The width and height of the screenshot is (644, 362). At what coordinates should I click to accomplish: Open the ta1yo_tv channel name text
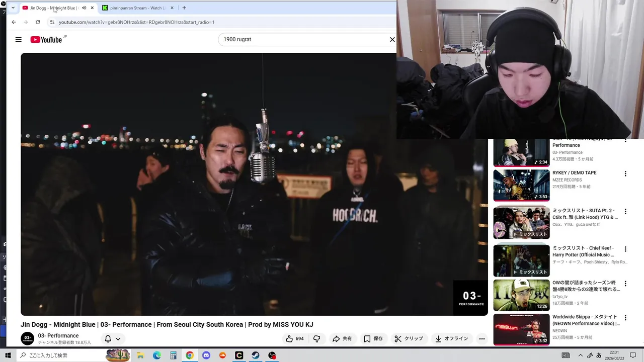pyautogui.click(x=561, y=297)
